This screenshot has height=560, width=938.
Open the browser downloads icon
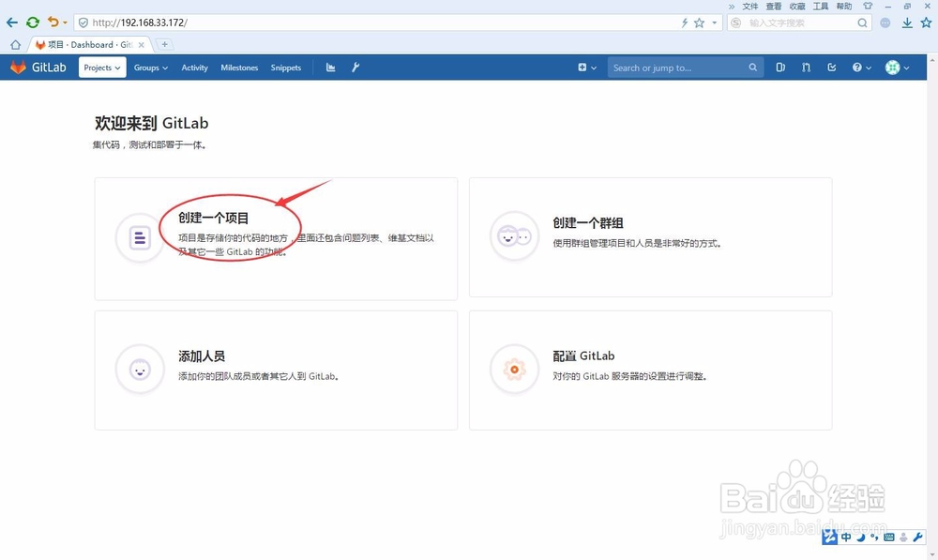pos(907,23)
